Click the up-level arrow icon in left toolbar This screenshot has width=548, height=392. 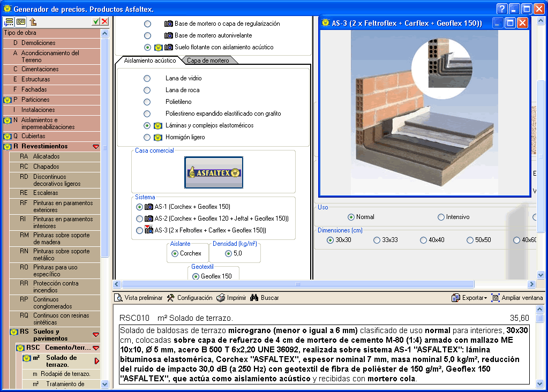(x=33, y=21)
